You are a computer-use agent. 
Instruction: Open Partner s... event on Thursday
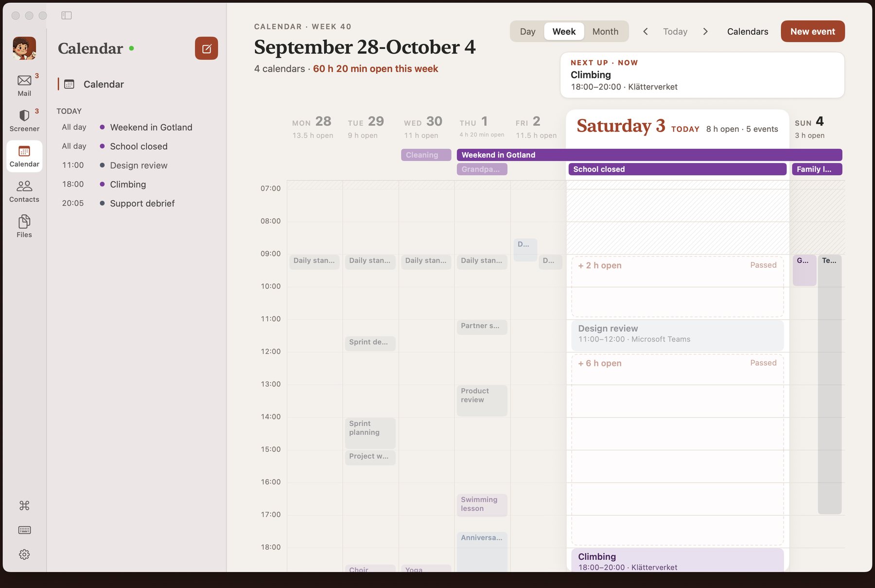[x=482, y=327]
